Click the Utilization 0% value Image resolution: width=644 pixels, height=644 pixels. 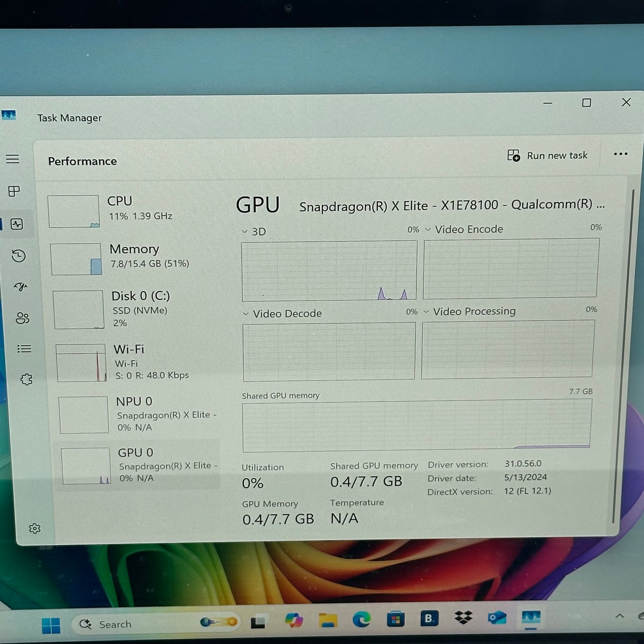tap(253, 484)
